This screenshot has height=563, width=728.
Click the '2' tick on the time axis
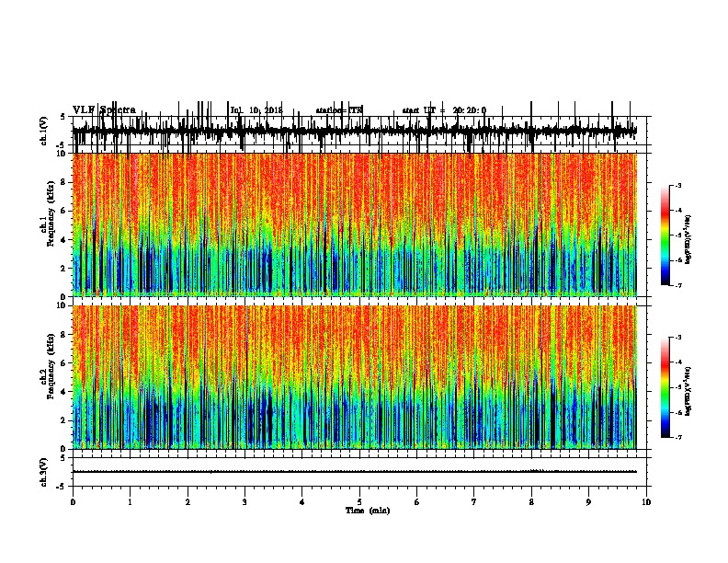click(188, 502)
